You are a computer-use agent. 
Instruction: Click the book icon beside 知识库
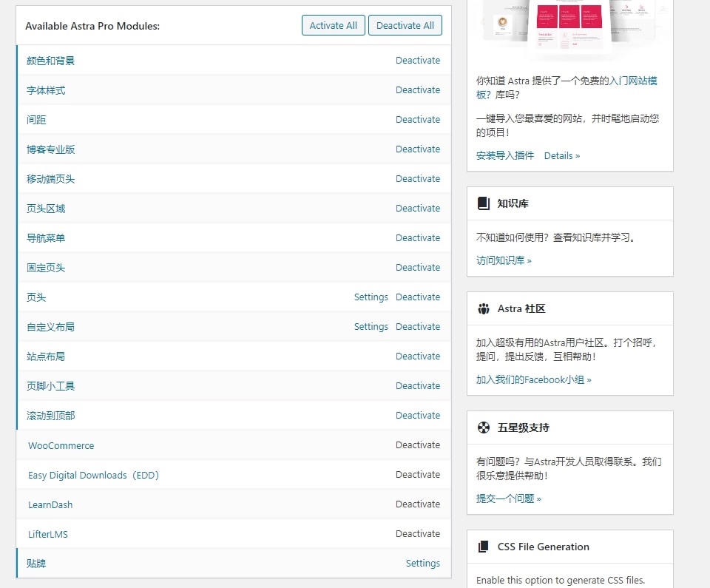(x=484, y=203)
